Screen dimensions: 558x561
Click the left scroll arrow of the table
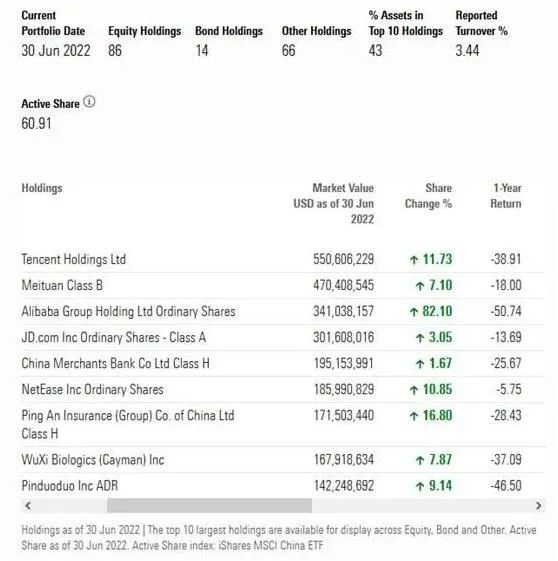pos(28,506)
